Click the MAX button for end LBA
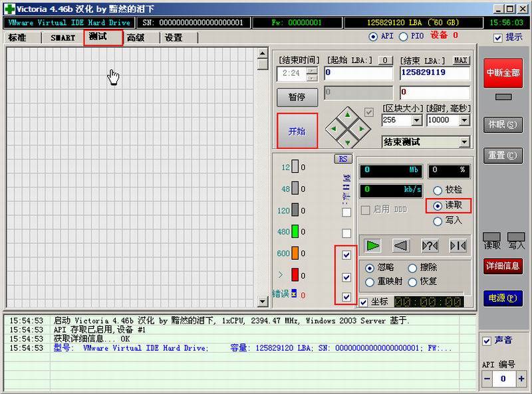This screenshot has width=532, height=394. (461, 60)
